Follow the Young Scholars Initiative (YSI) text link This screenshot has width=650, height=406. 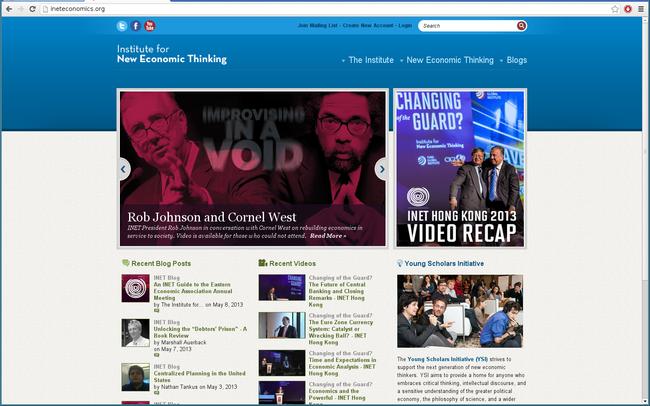tap(447, 359)
